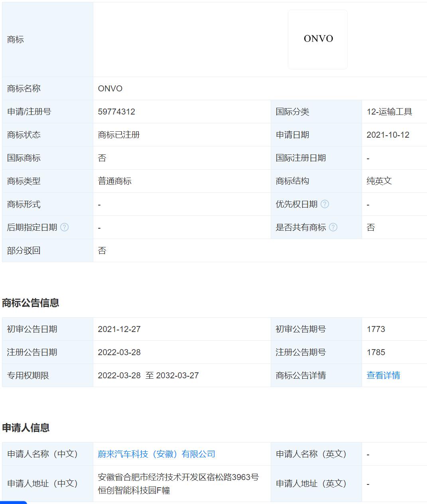Click the help icon beside 后期指定日期
The width and height of the screenshot is (427, 504).
(x=64, y=227)
